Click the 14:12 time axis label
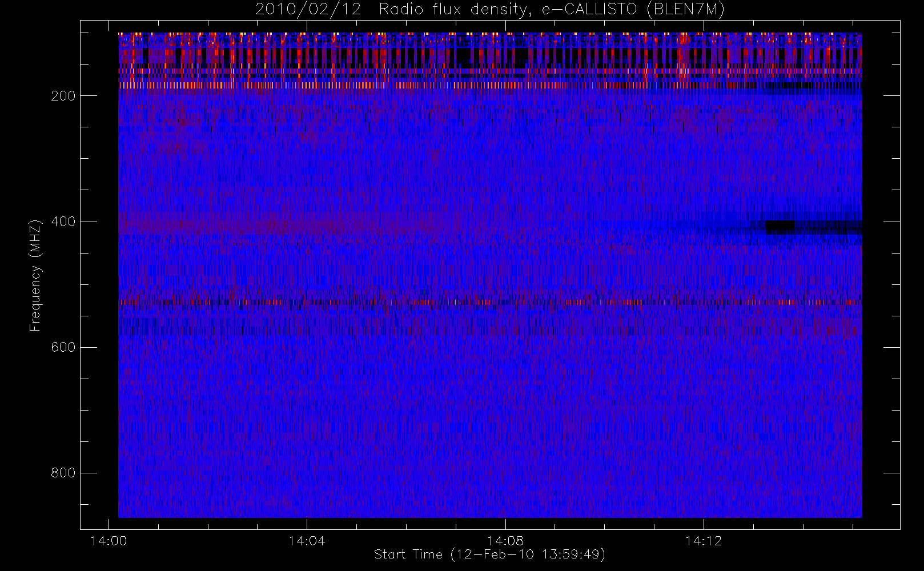 (704, 541)
